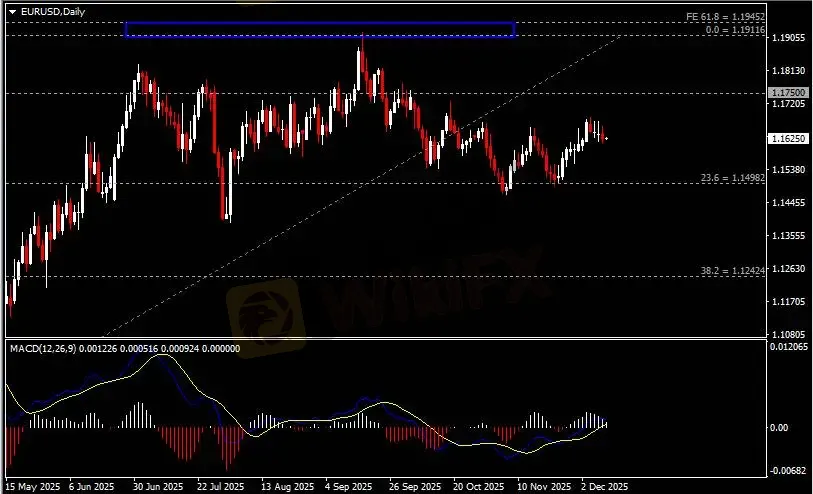Screen dimensions: 813x494
Task: Select the 38.2 = 1.12424 Fibonacci label
Action: click(733, 271)
